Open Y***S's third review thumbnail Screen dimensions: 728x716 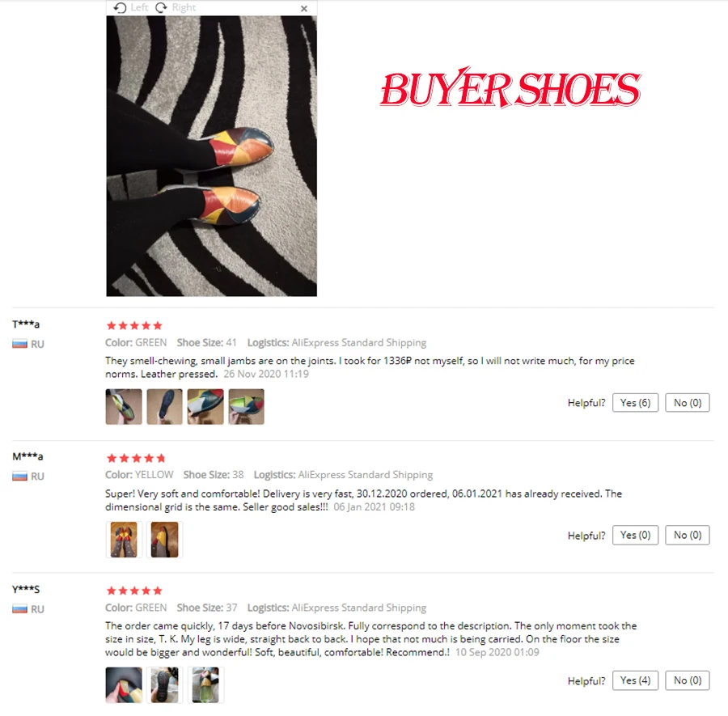tap(205, 685)
